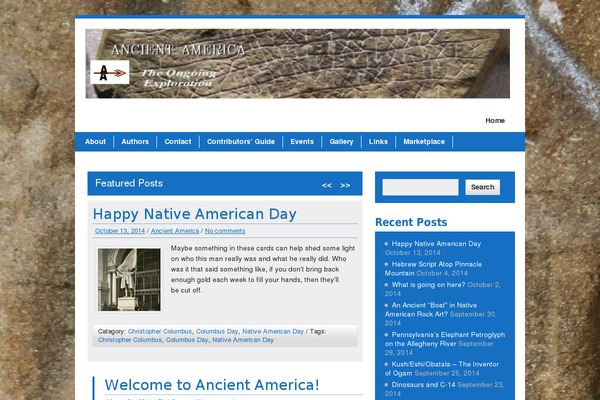600x400 pixels.
Task: Open recent post Happy Native American Day
Action: [x=436, y=244]
